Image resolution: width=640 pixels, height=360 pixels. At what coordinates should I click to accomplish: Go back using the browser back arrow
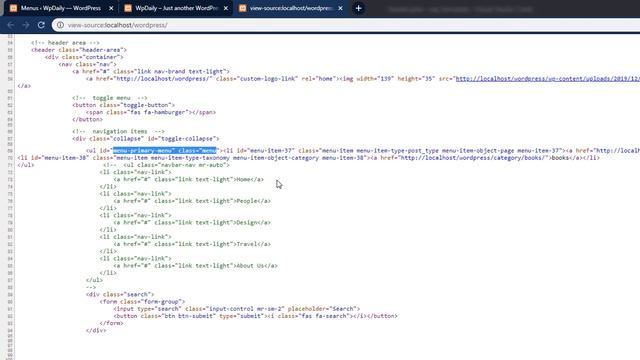(11, 25)
